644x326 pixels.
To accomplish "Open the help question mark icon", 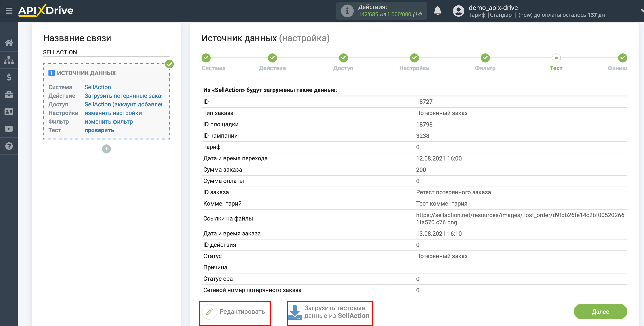I will click(x=9, y=146).
